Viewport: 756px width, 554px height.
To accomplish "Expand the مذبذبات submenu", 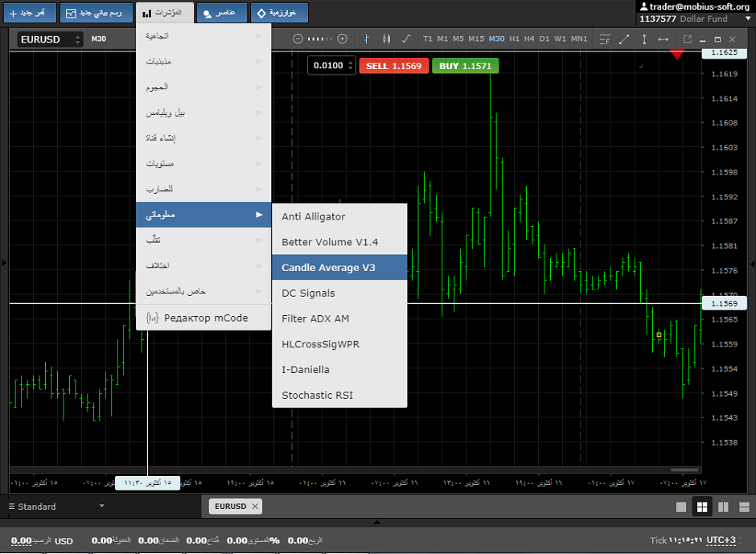I will [203, 62].
